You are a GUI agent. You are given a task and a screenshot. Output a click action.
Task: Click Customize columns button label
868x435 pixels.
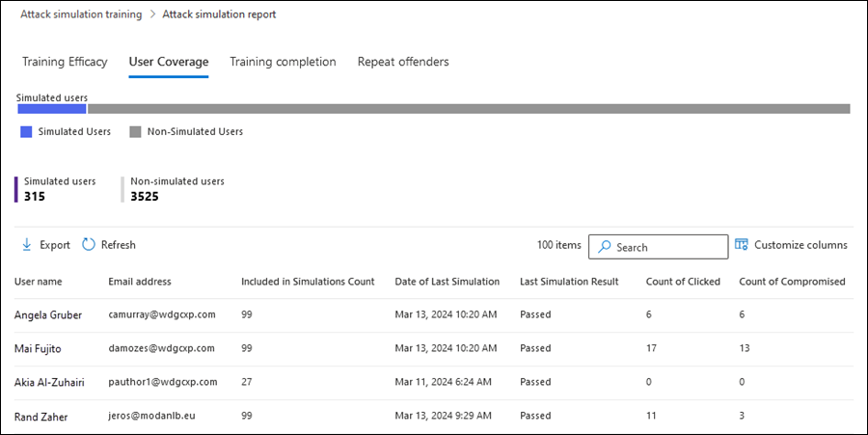[x=800, y=245]
